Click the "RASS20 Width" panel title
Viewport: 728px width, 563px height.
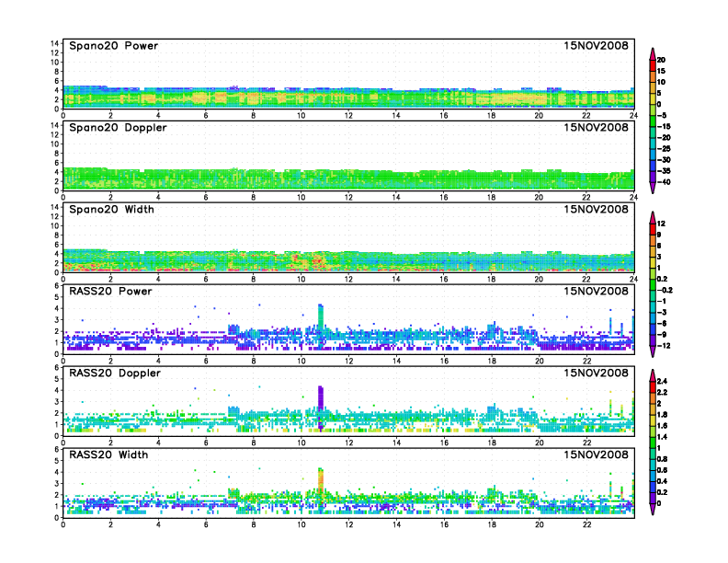108,454
